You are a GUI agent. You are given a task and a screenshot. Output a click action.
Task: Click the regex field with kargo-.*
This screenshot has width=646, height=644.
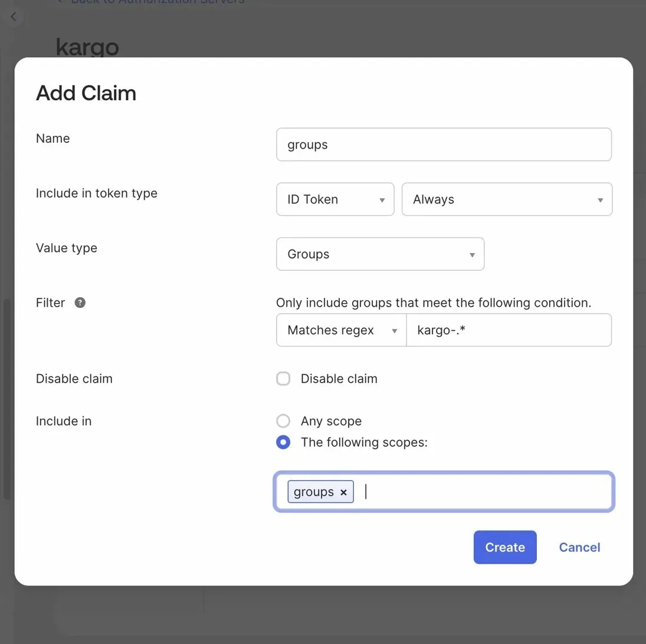coord(509,330)
